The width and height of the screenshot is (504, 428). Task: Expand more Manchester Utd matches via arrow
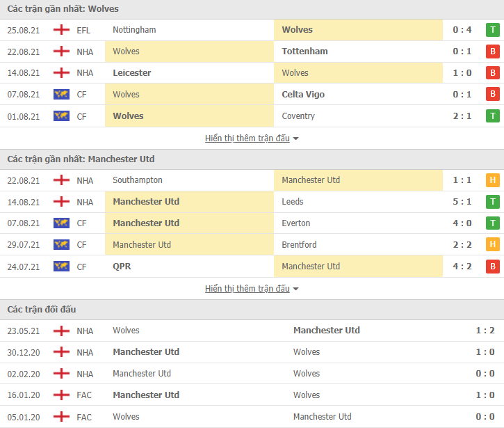click(x=295, y=289)
